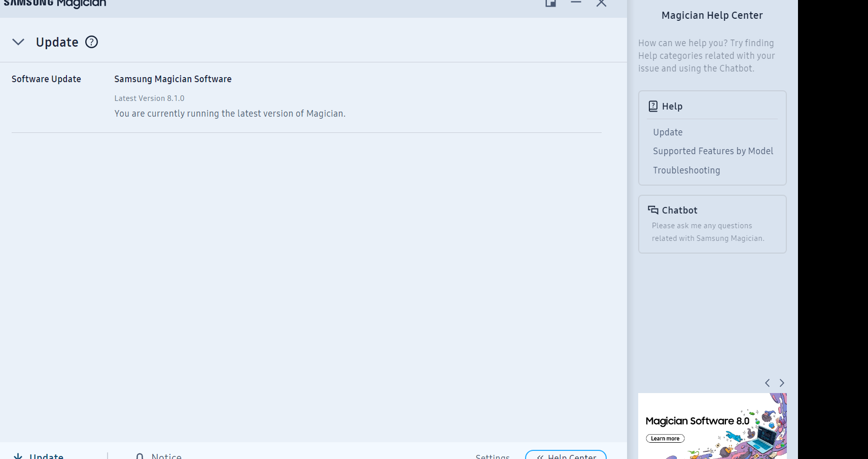
Task: Open the Chatbot card
Action: coord(712,224)
